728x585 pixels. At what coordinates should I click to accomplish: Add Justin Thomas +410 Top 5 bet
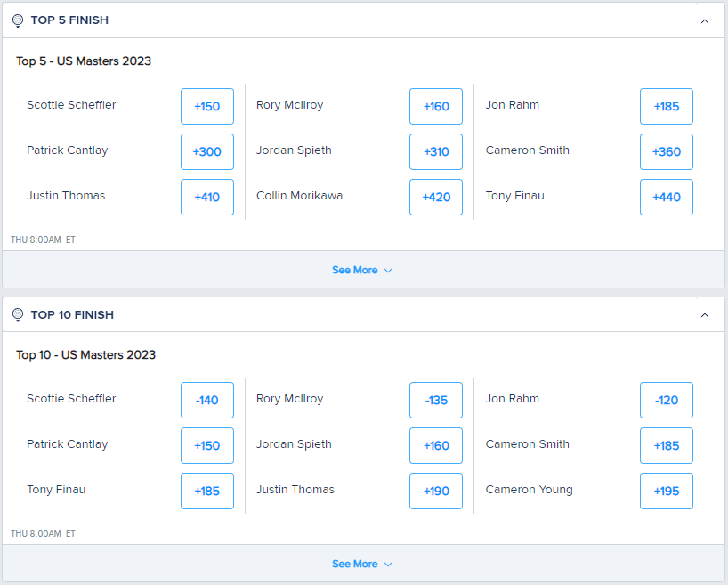(x=207, y=198)
